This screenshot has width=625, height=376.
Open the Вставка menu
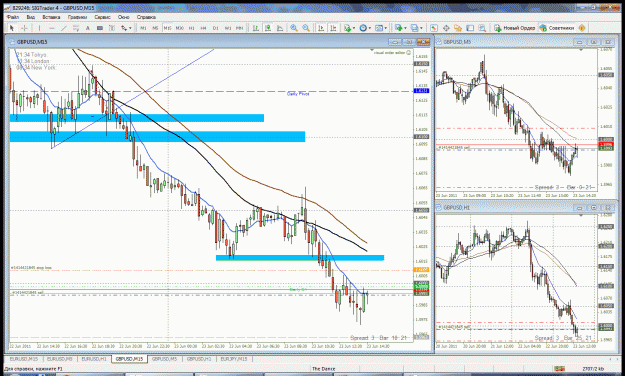tap(51, 17)
